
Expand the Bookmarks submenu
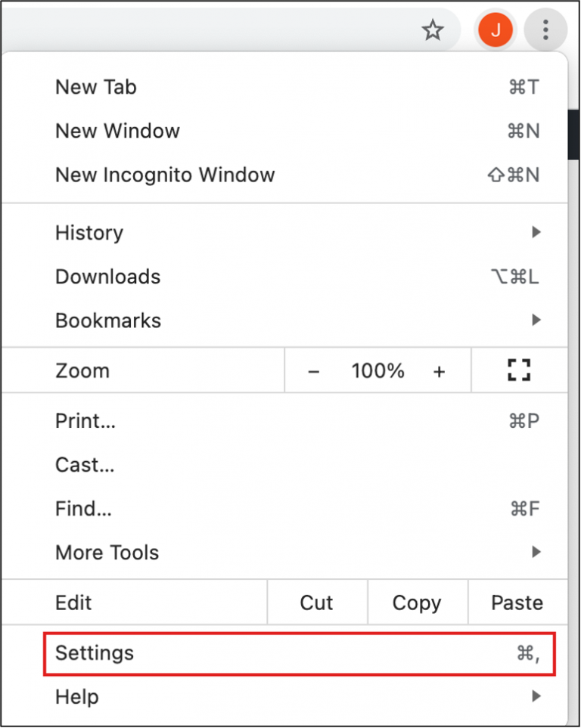(x=107, y=320)
